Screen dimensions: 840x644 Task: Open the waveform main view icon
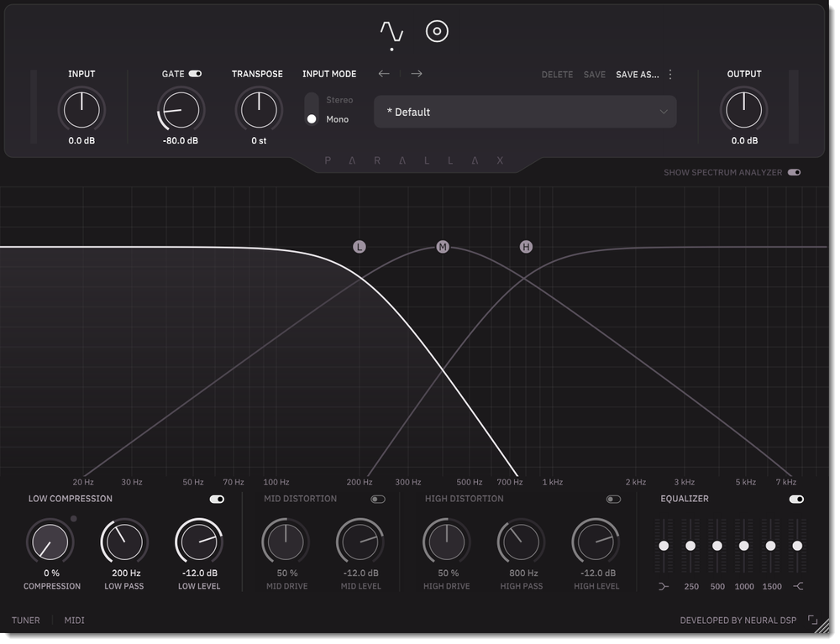pos(391,32)
